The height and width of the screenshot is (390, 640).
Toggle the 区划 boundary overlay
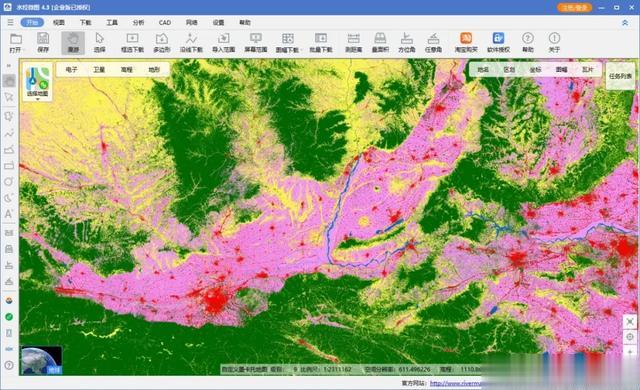[x=509, y=70]
